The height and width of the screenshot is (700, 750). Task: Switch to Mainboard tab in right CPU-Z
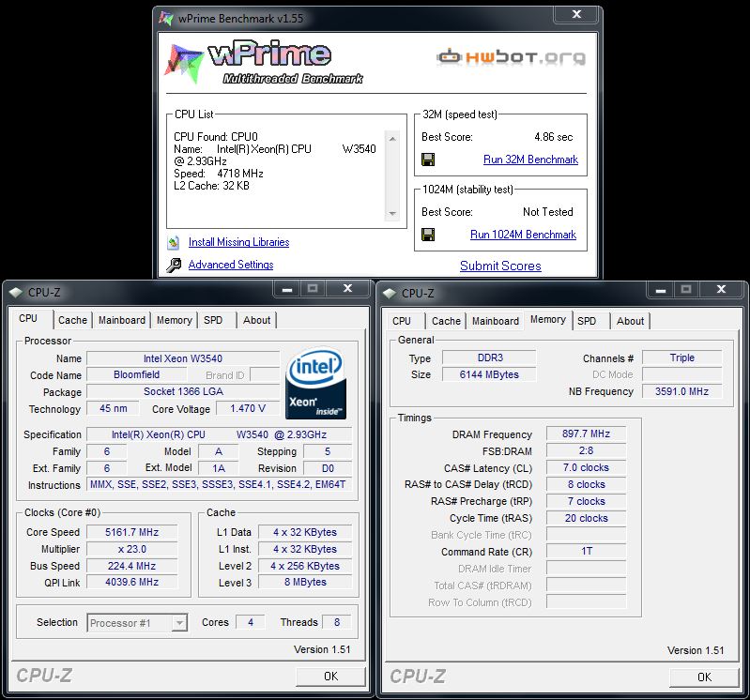click(496, 321)
